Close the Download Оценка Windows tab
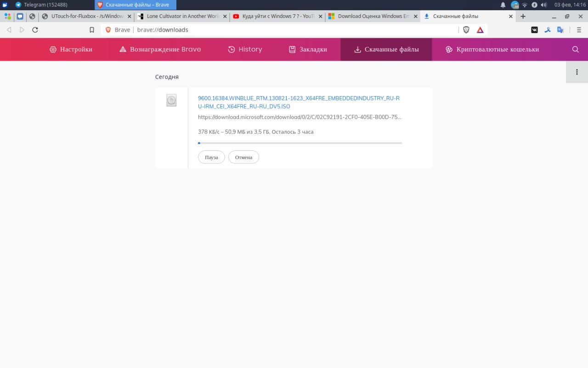The height and width of the screenshot is (368, 588). 415,16
